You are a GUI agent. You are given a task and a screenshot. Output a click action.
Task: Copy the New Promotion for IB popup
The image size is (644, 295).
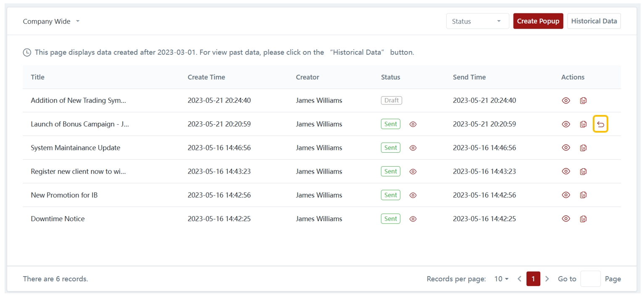click(x=583, y=195)
